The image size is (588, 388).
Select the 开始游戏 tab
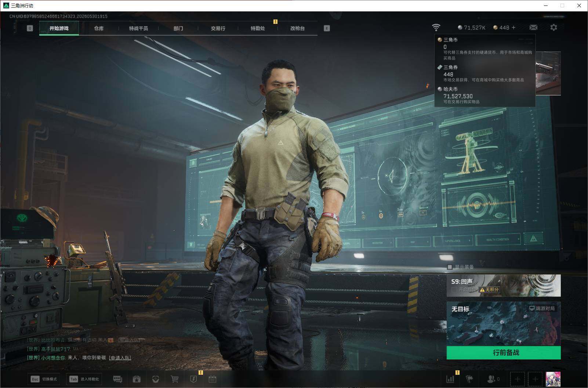point(59,28)
